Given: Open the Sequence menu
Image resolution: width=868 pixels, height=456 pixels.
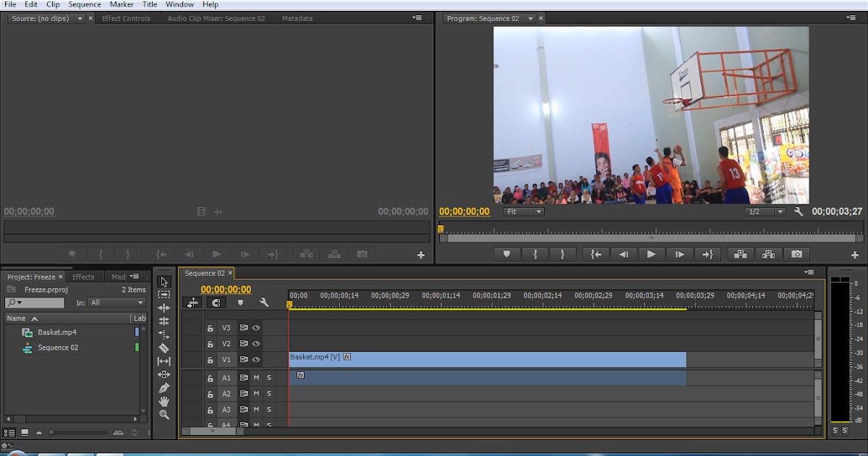Looking at the screenshot, I should pos(85,4).
